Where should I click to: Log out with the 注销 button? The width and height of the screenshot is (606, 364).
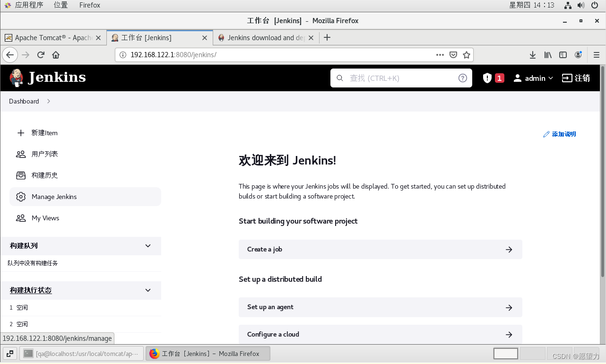point(576,78)
